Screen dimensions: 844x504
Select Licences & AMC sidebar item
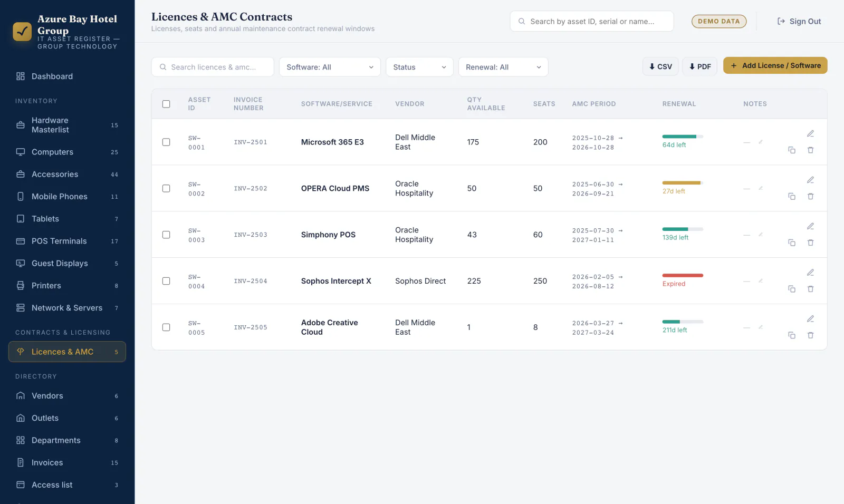(x=67, y=352)
